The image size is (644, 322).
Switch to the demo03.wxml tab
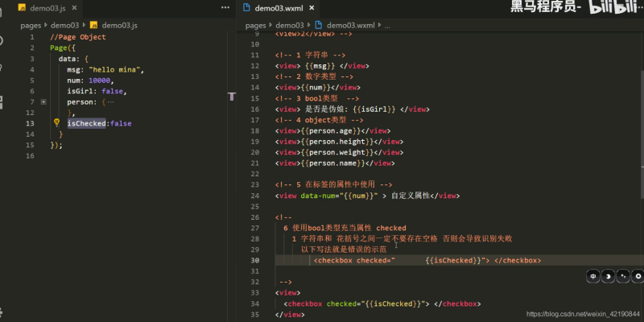pyautogui.click(x=279, y=8)
